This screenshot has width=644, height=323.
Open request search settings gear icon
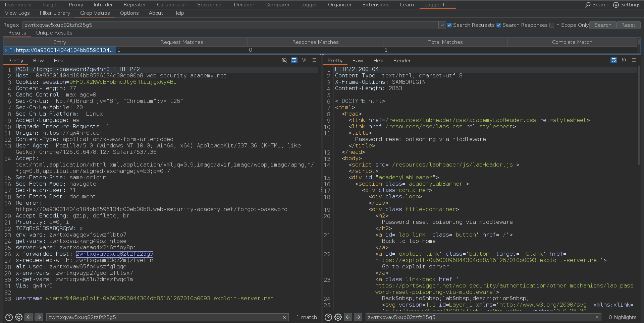(19, 317)
